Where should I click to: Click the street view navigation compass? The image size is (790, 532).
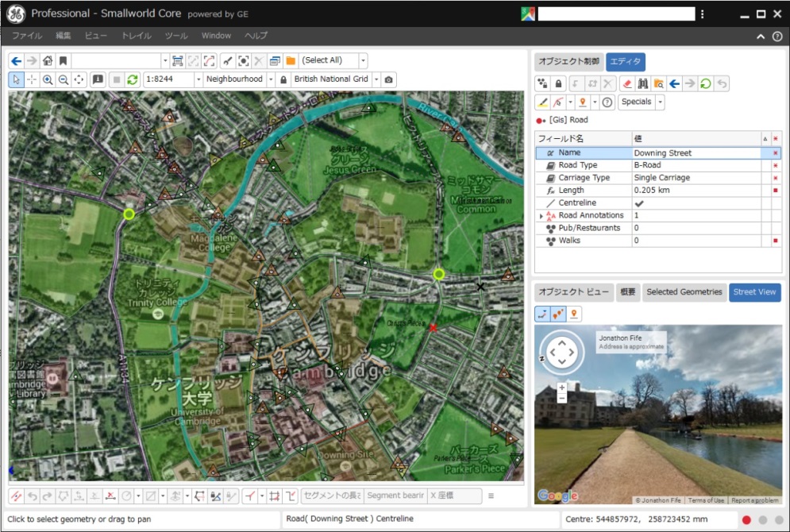[x=562, y=351]
